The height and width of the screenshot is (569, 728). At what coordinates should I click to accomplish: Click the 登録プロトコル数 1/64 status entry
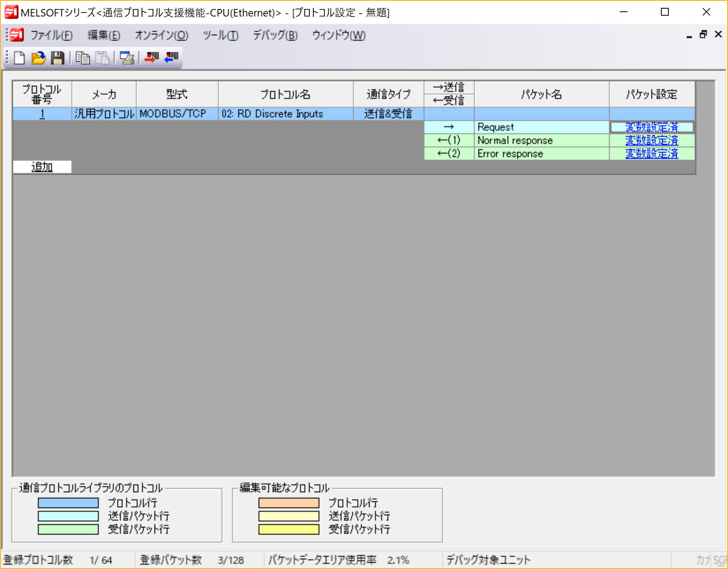click(x=58, y=560)
